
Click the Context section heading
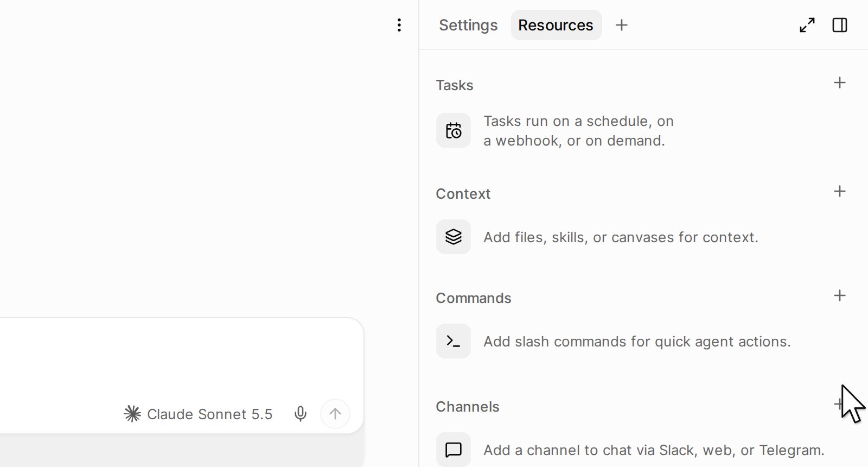(463, 194)
